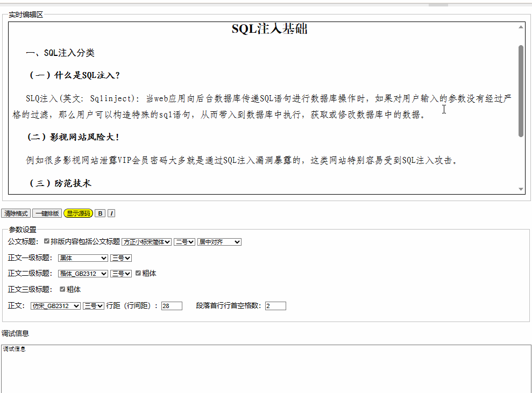Image resolution: width=532 pixels, height=393 pixels.
Task: Open the 黑体 first-level heading font dropdown
Action: click(83, 258)
